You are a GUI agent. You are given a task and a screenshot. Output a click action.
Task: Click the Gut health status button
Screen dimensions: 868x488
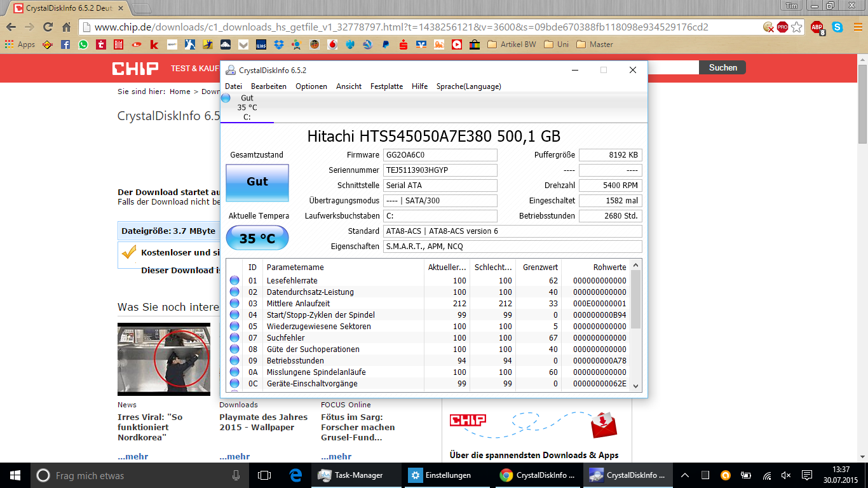tap(257, 182)
